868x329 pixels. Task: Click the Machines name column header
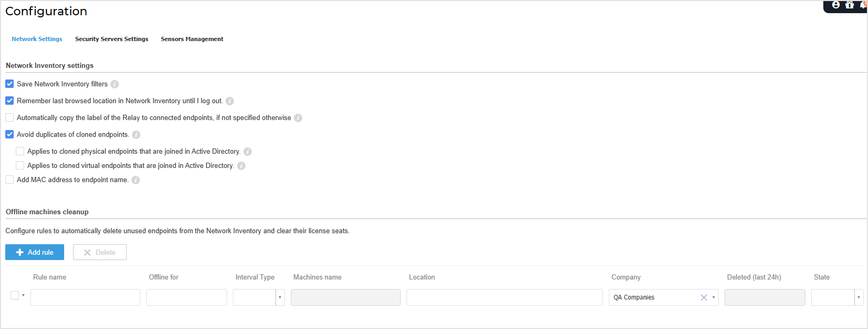pyautogui.click(x=318, y=277)
